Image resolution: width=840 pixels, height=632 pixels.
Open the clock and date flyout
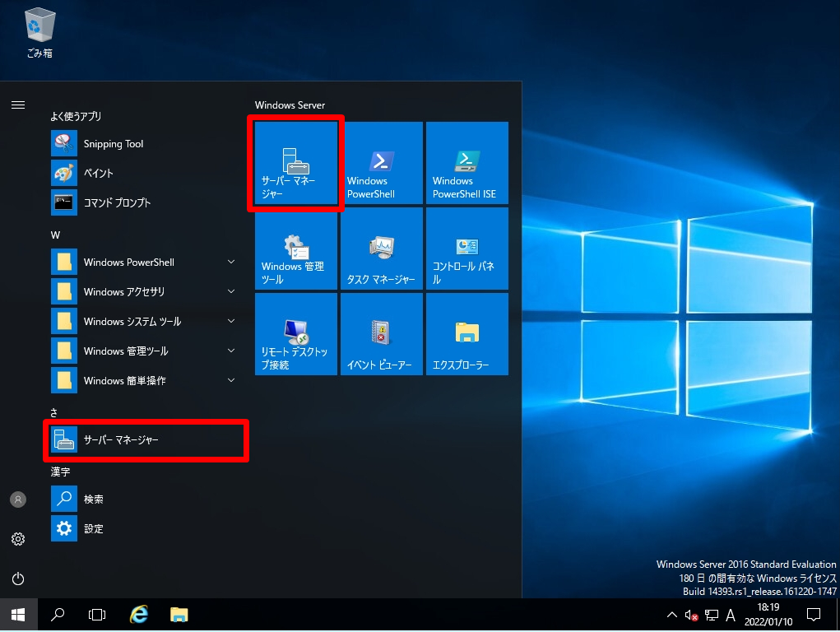click(768, 615)
